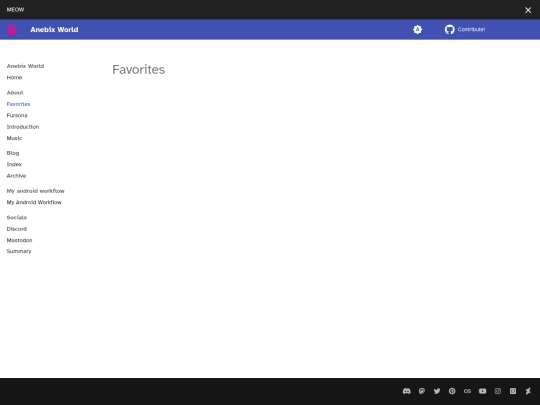Open the Pinterest icon in the footer

[x=452, y=391]
